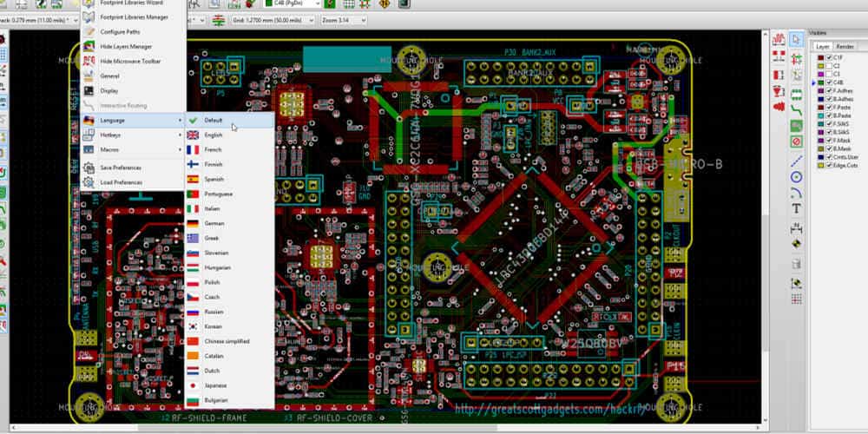Select the add microstrip line icon

tap(779, 39)
